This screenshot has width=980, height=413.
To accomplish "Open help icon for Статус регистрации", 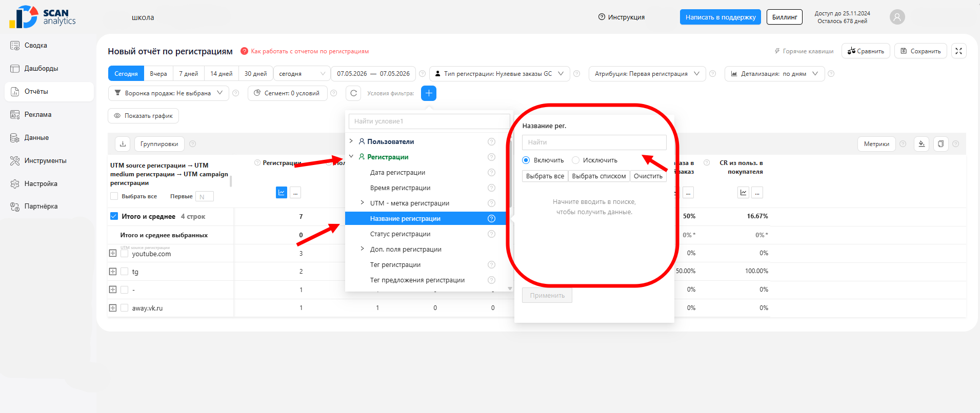I will 491,234.
